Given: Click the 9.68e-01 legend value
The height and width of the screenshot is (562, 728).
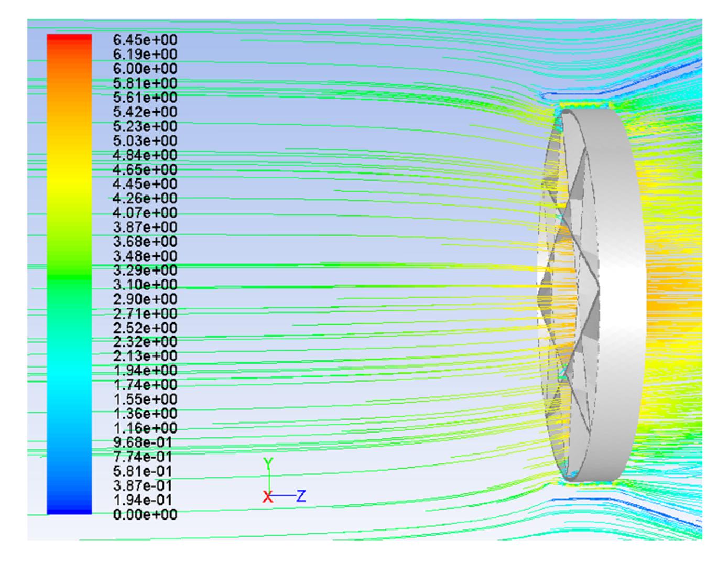Looking at the screenshot, I should pos(145,442).
